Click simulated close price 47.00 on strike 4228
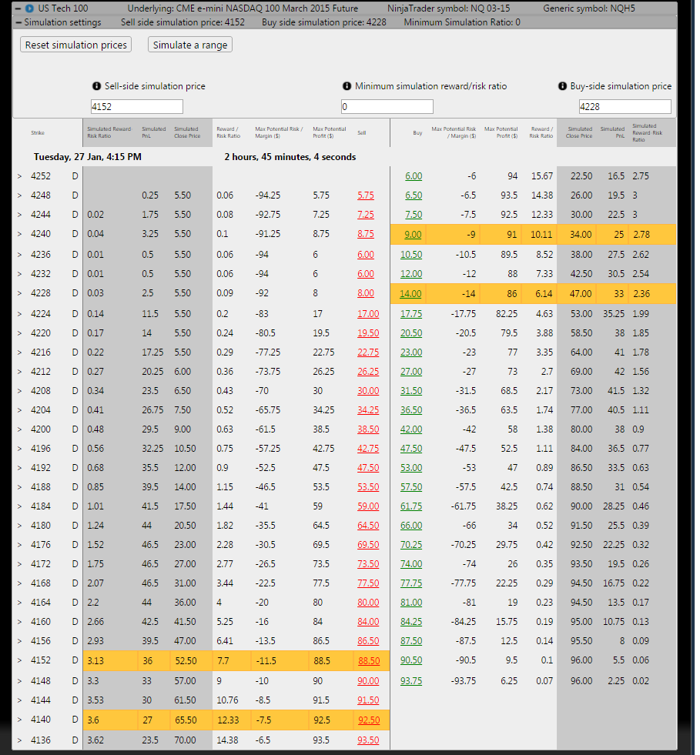Image resolution: width=700 pixels, height=755 pixels. [581, 294]
